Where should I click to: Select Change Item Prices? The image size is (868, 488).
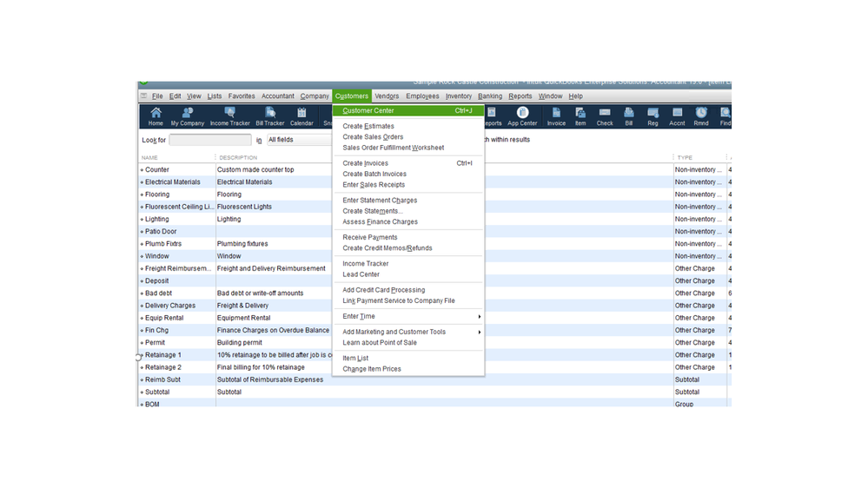click(x=408, y=369)
